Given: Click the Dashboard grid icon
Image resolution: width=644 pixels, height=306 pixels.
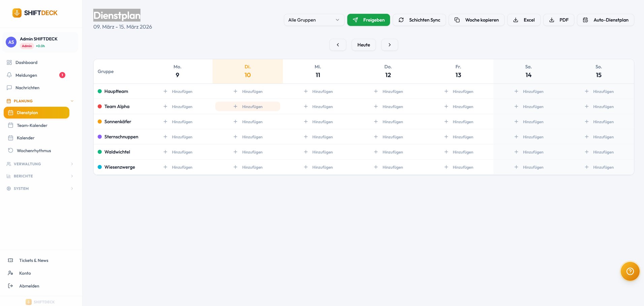Looking at the screenshot, I should pyautogui.click(x=9, y=63).
